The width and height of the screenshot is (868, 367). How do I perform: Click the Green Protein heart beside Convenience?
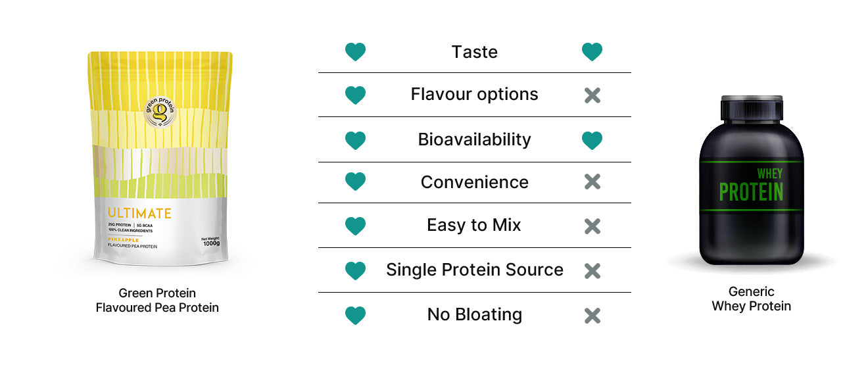(355, 182)
